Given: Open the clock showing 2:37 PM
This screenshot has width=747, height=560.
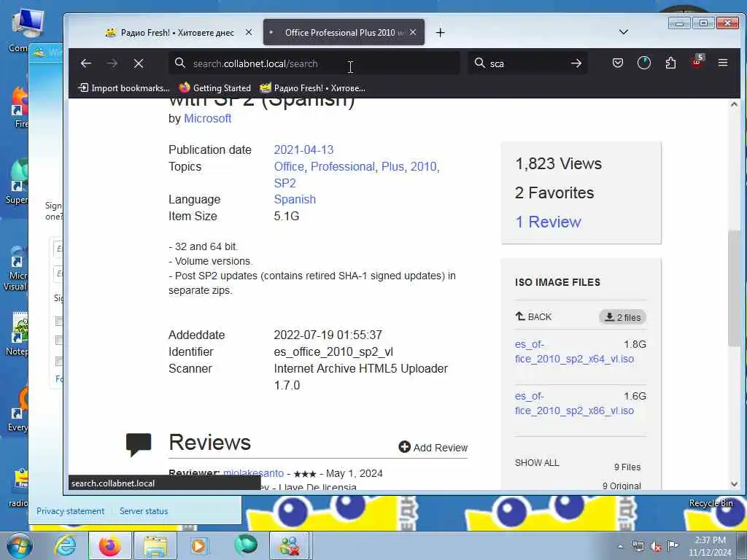Looking at the screenshot, I should (x=710, y=546).
